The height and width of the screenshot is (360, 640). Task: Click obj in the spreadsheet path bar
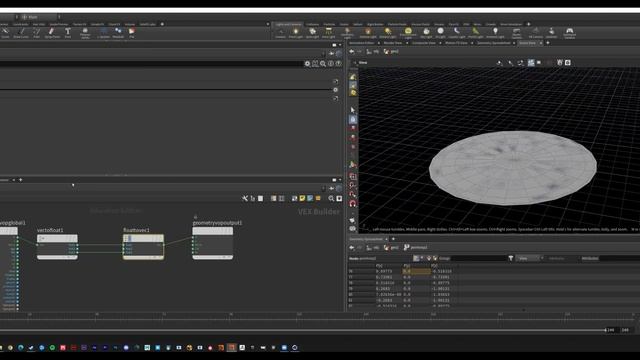(373, 247)
